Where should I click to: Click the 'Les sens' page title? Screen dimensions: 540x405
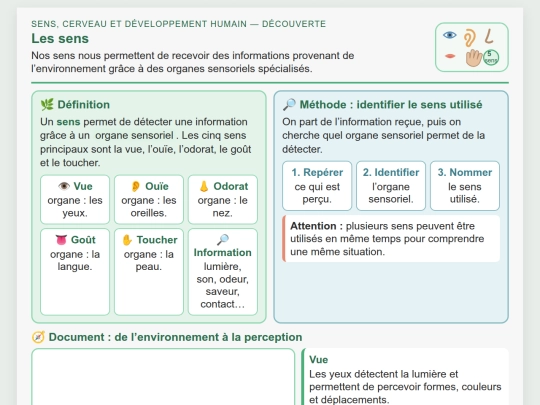tap(60, 39)
